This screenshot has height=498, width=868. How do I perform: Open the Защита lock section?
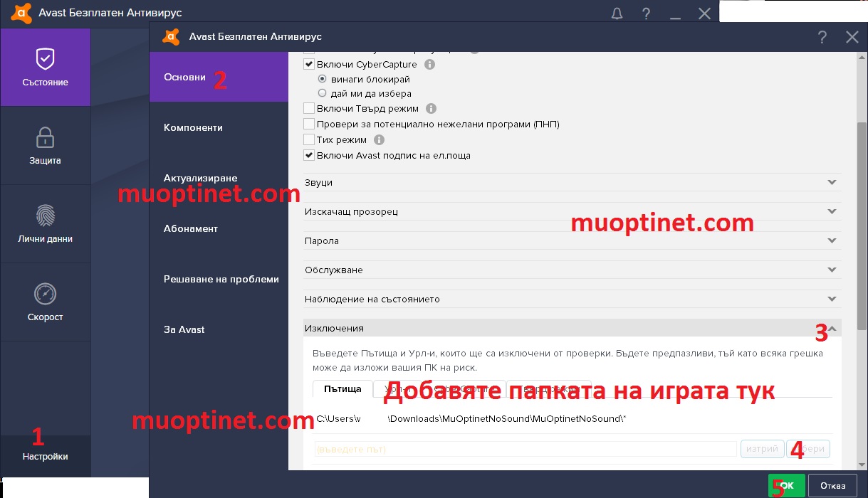(46, 146)
